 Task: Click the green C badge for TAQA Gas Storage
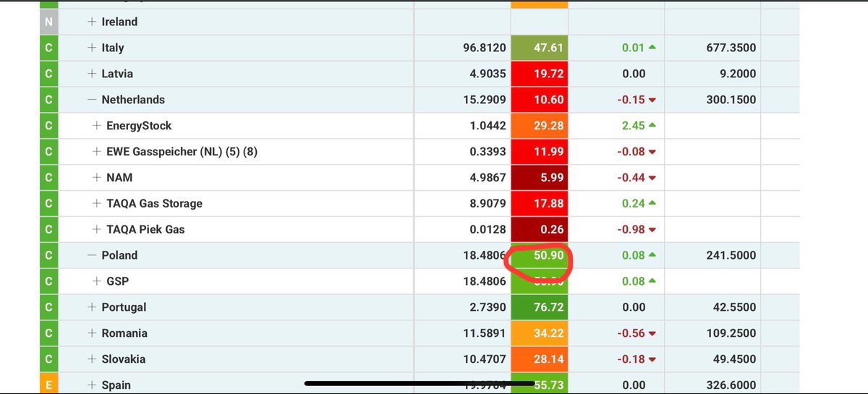click(x=48, y=204)
